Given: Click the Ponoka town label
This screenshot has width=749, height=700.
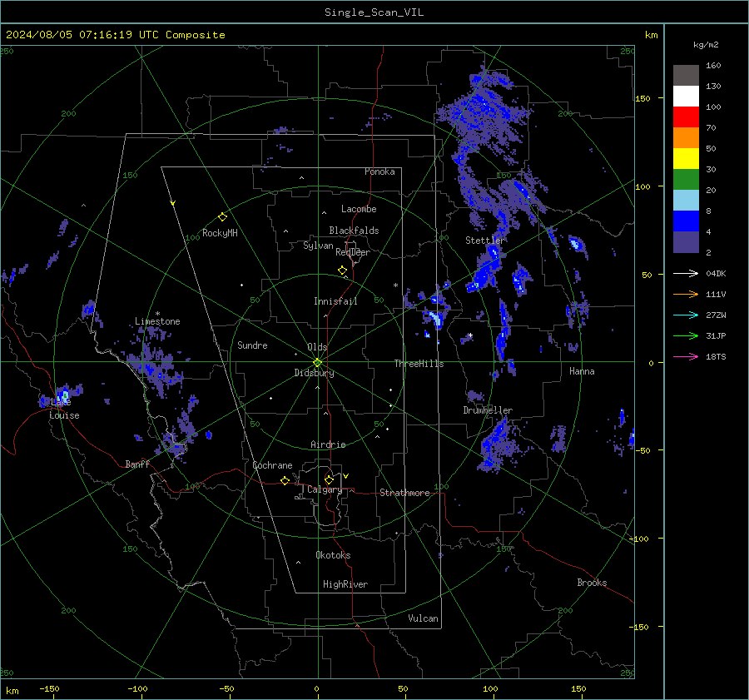Looking at the screenshot, I should point(379,171).
